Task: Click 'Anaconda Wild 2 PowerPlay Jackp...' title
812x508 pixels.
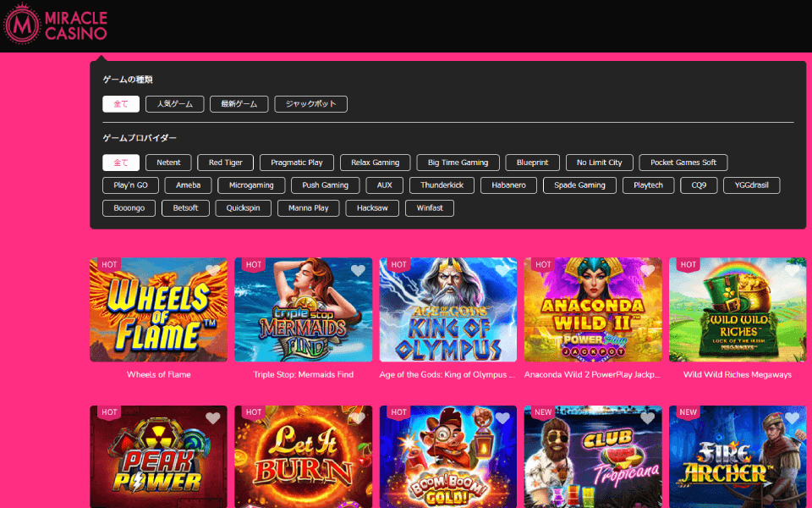Action: point(592,374)
